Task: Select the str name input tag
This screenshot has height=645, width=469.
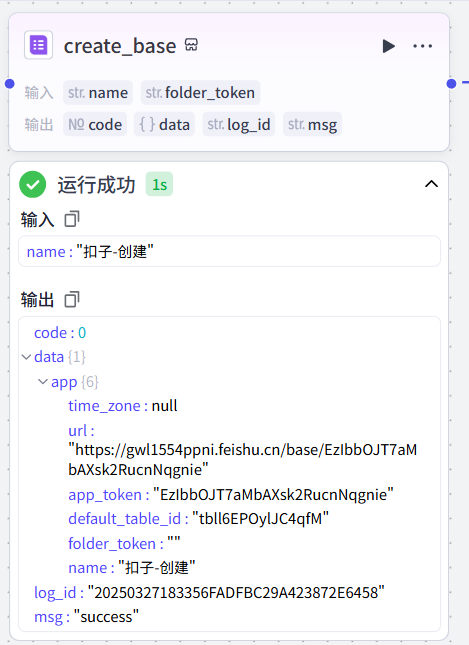Action: click(98, 93)
